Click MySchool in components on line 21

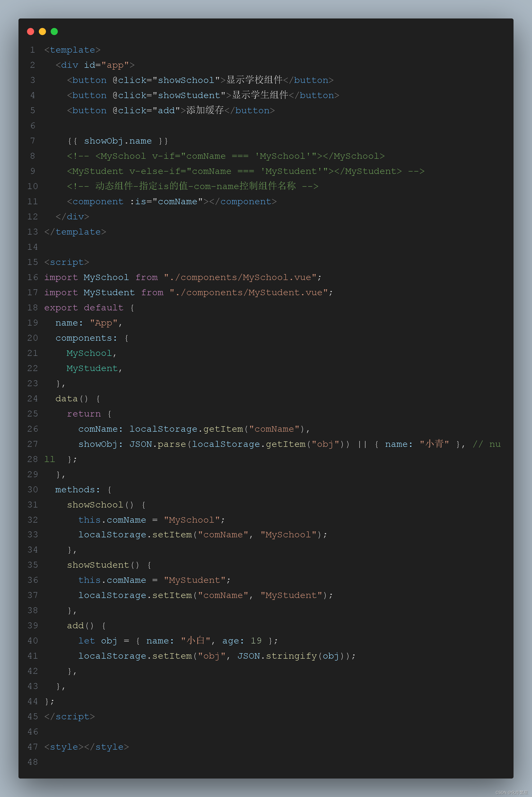pos(89,353)
